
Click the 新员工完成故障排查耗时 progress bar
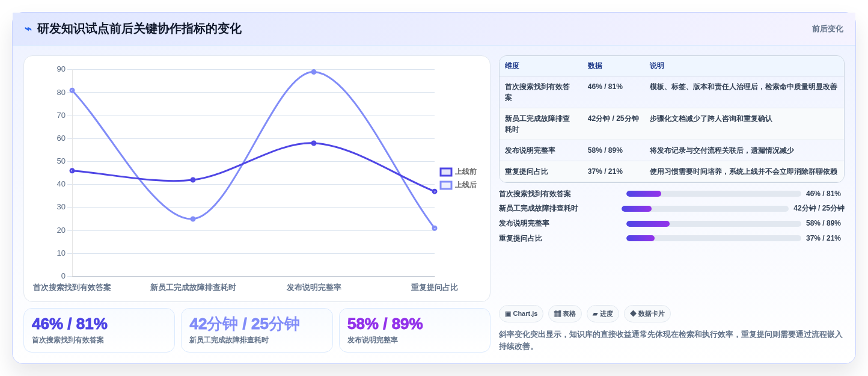(705, 209)
